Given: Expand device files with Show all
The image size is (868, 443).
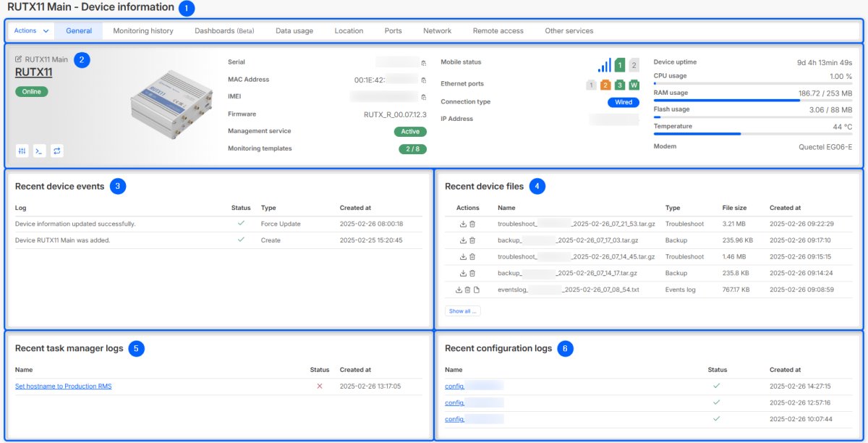Looking at the screenshot, I should (x=462, y=311).
